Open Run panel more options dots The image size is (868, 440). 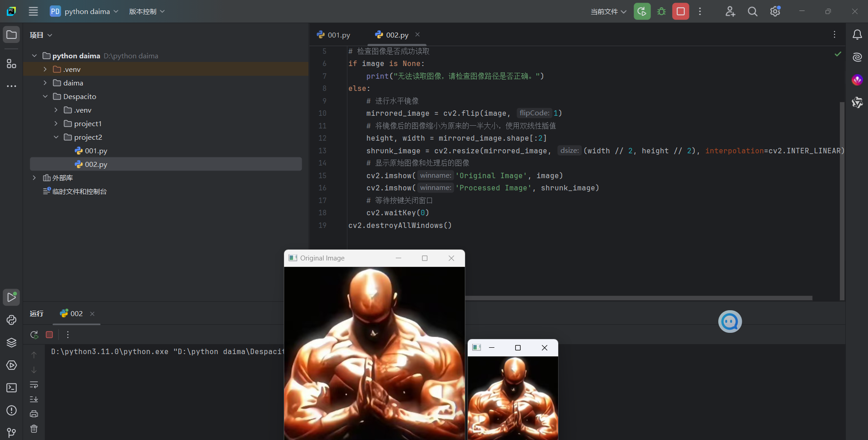(x=68, y=335)
